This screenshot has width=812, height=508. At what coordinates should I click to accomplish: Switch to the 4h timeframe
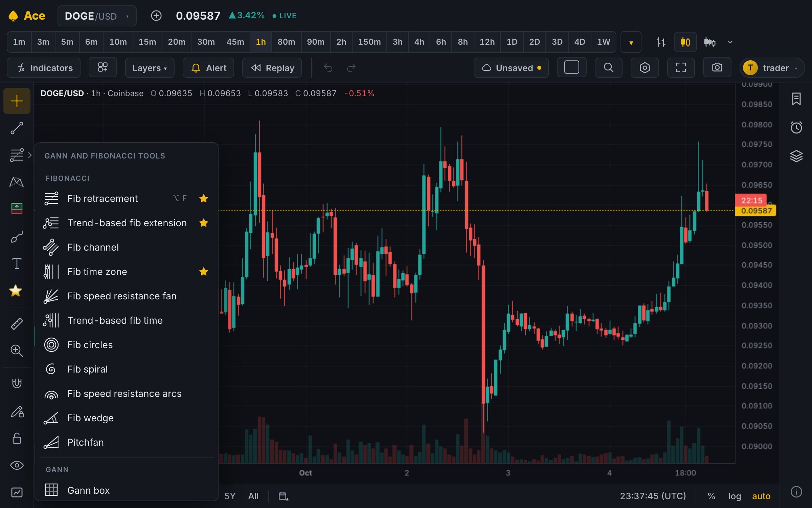[x=419, y=42]
